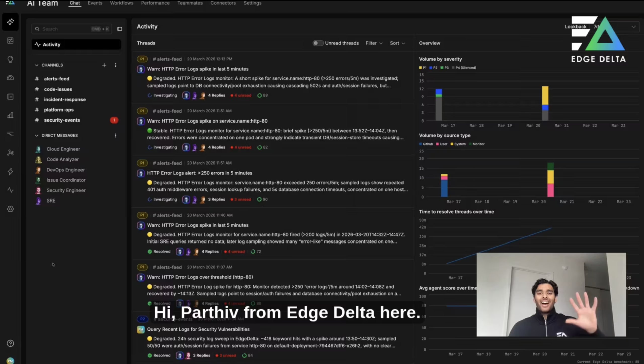Open the help question mark icon
This screenshot has width=644, height=364.
(10, 343)
